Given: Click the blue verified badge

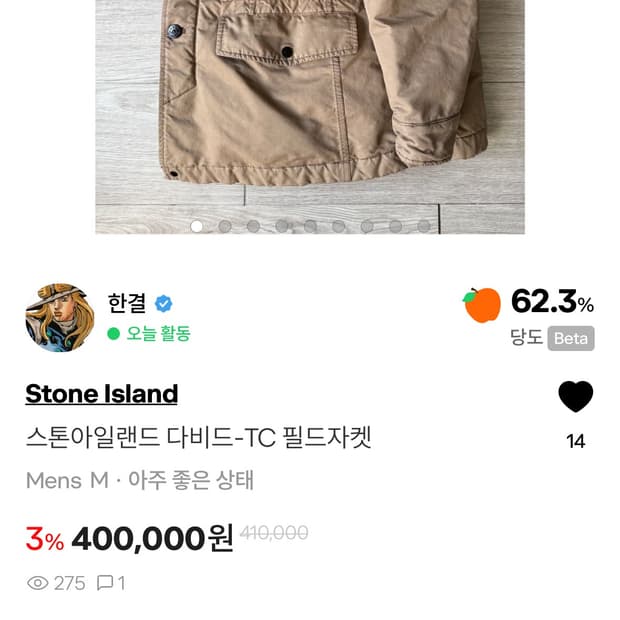Looking at the screenshot, I should click(163, 304).
